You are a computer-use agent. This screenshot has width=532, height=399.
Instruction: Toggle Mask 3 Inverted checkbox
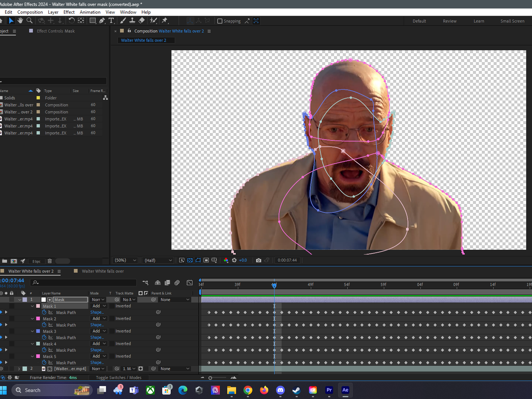[112, 331]
